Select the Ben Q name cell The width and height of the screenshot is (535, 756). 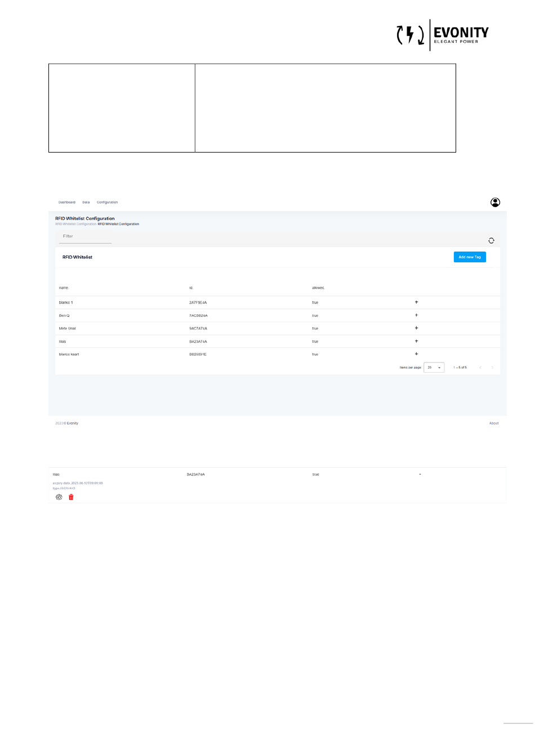pyautogui.click(x=64, y=316)
